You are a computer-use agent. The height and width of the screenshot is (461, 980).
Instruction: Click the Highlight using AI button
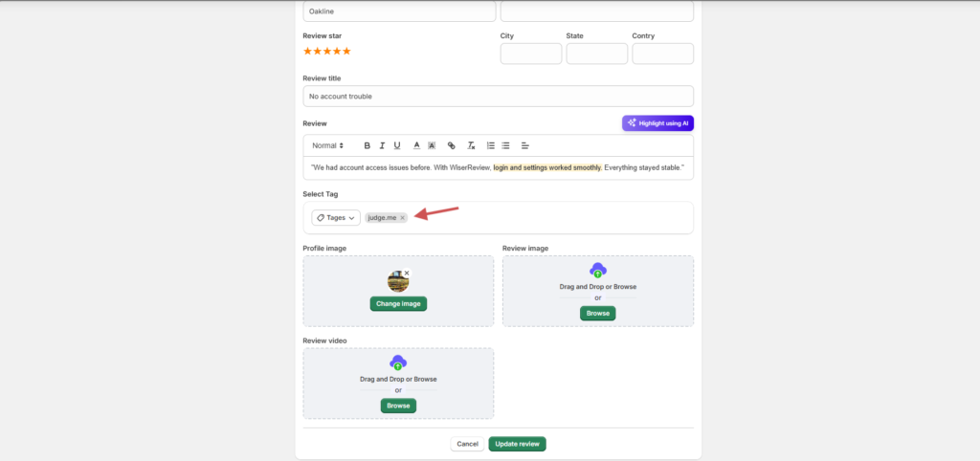(x=657, y=123)
